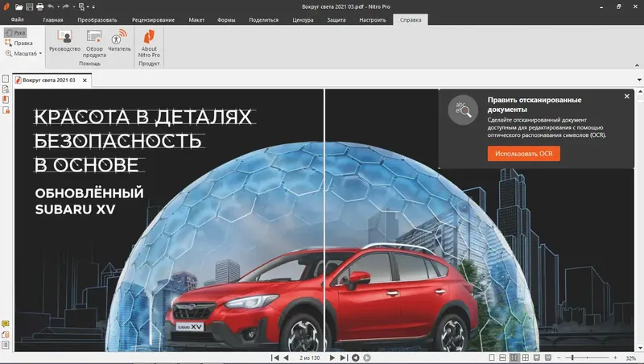Switch to the Настроить ribbon tab
The height and width of the screenshot is (364, 644).
pyautogui.click(x=373, y=19)
